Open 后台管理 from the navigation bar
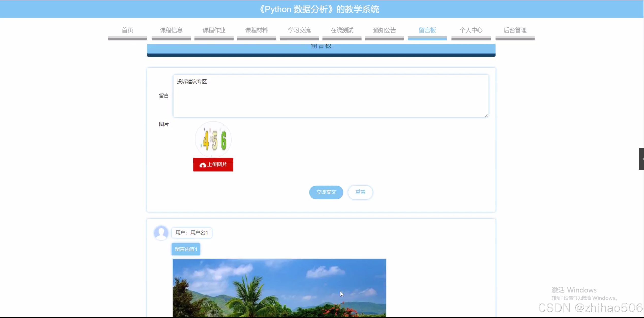This screenshot has width=644, height=318. click(x=515, y=30)
